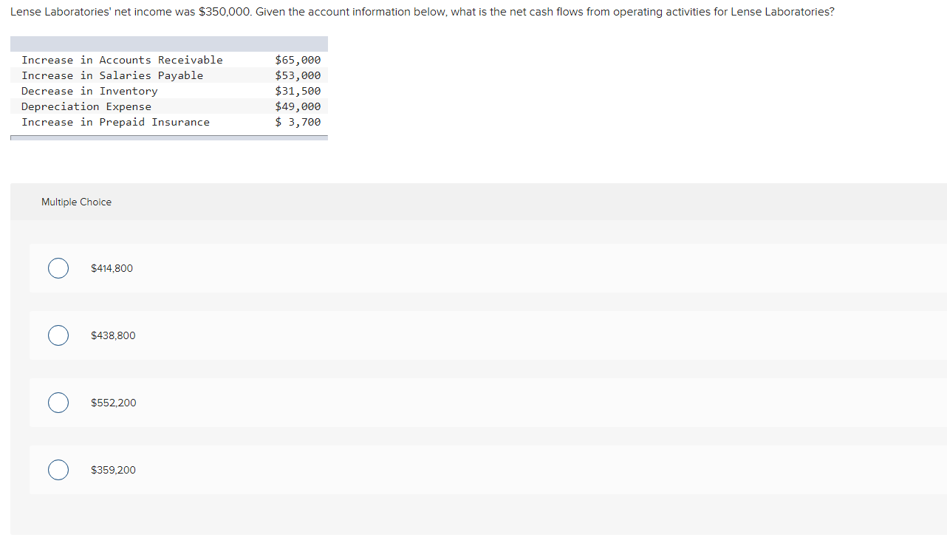The width and height of the screenshot is (947, 560).
Task: Click the Multiple Choice section header
Action: pyautogui.click(x=76, y=202)
